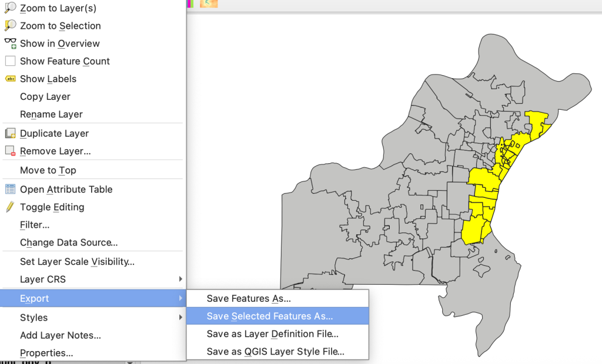Expand the Layer CRS submenu arrow
The image size is (602, 364).
(180, 279)
